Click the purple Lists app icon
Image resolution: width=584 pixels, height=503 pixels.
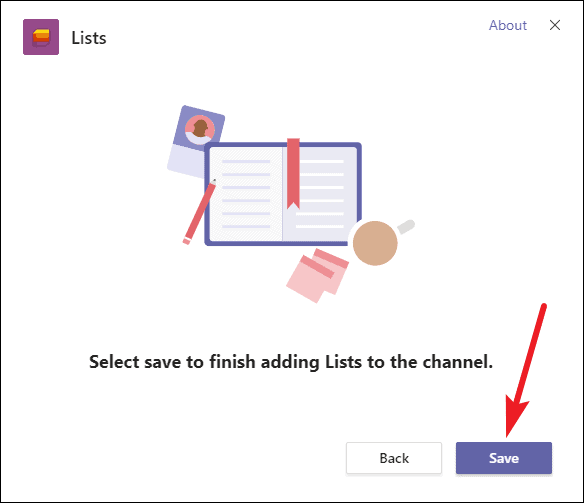(x=41, y=37)
